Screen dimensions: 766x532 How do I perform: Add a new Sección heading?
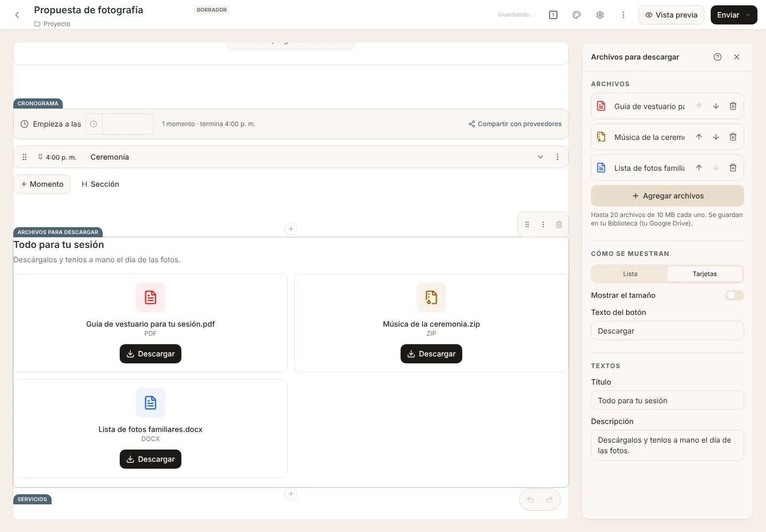point(100,184)
